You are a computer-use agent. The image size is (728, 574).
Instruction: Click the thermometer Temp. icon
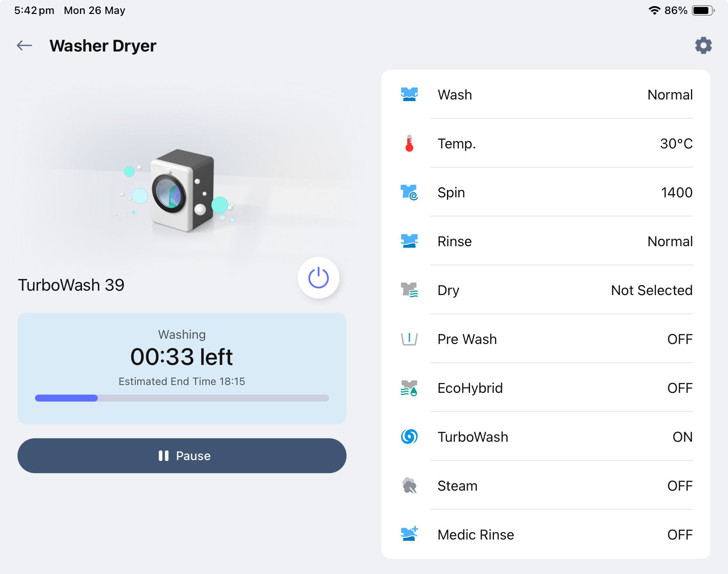[x=409, y=143]
